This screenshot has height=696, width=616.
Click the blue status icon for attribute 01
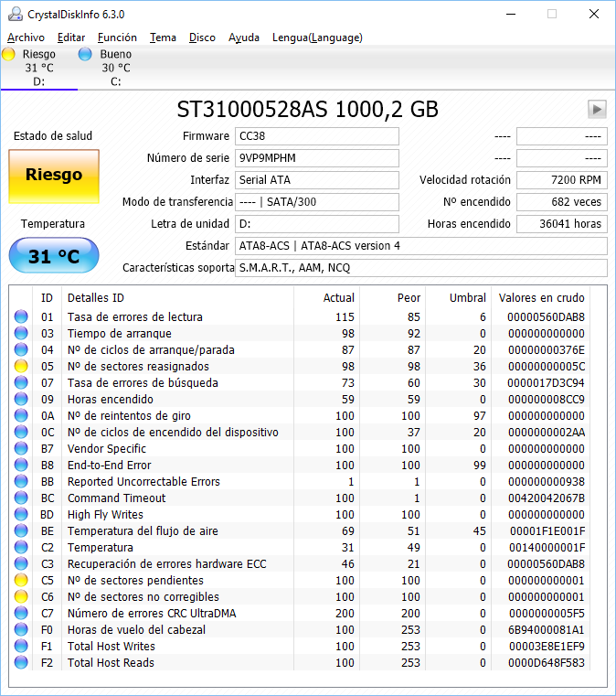tap(21, 316)
